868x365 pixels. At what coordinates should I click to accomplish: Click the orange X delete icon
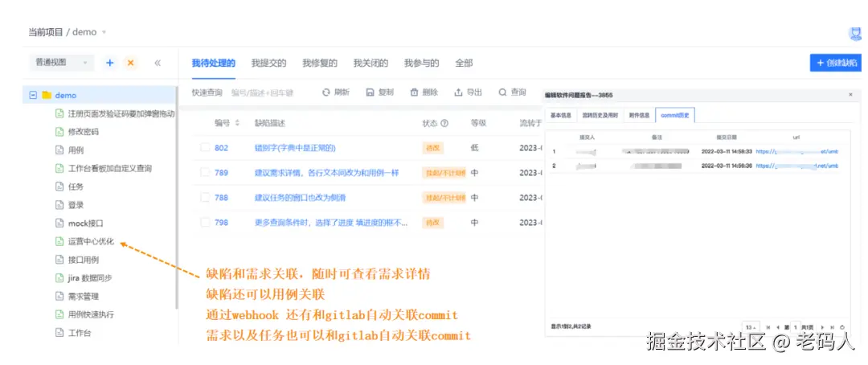pos(131,64)
